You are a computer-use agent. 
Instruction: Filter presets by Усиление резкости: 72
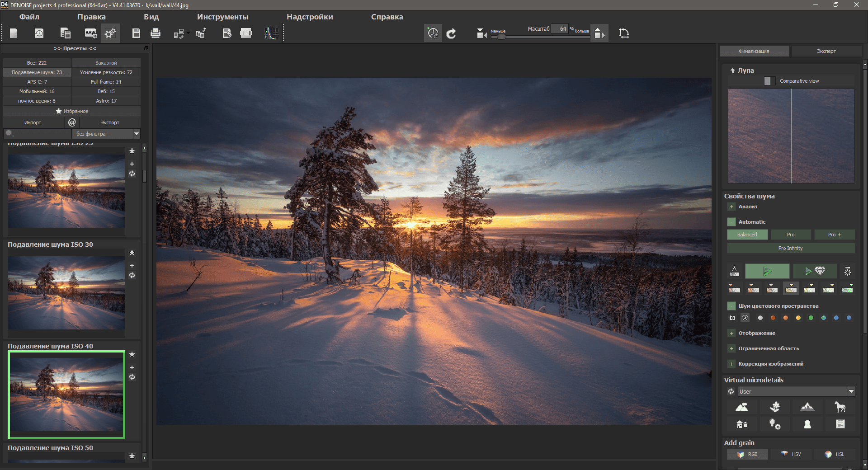(106, 72)
